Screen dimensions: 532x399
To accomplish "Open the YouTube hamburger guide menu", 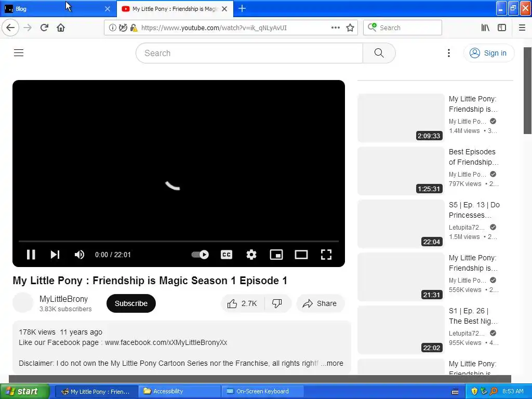I will (x=19, y=53).
